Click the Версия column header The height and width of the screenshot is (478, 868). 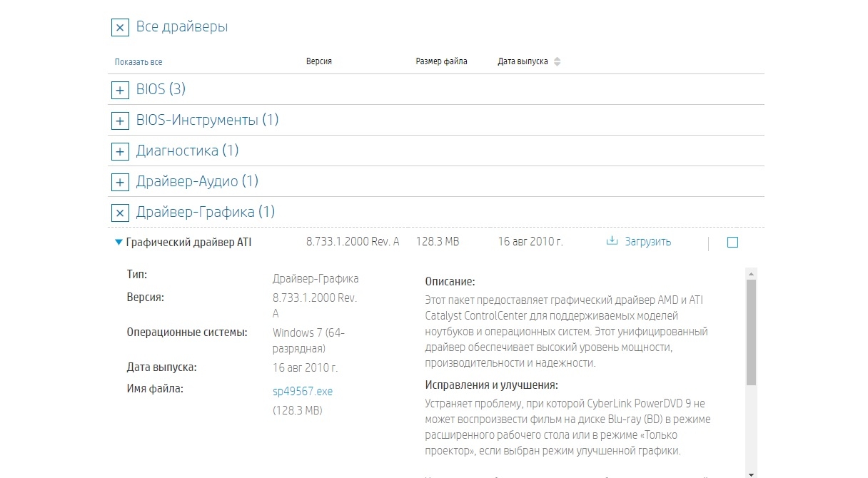point(319,61)
